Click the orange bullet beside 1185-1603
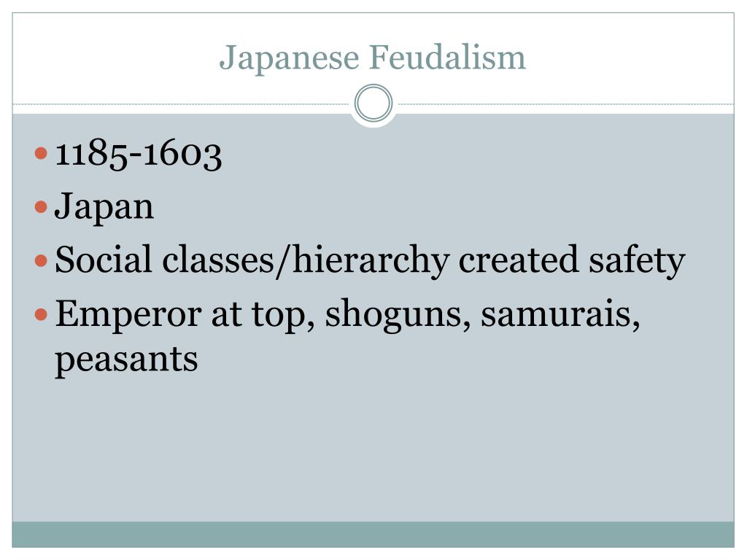This screenshot has width=747, height=560. tap(42, 153)
